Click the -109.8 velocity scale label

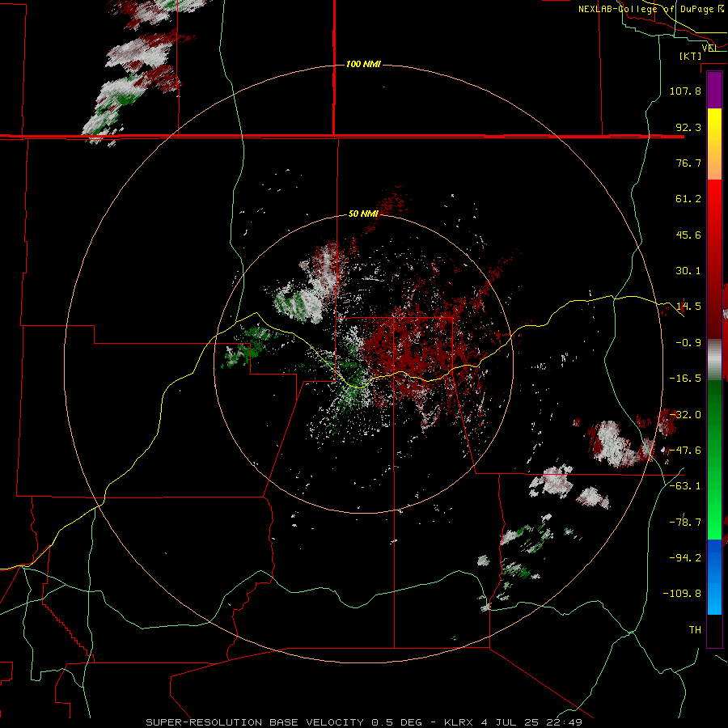683,594
